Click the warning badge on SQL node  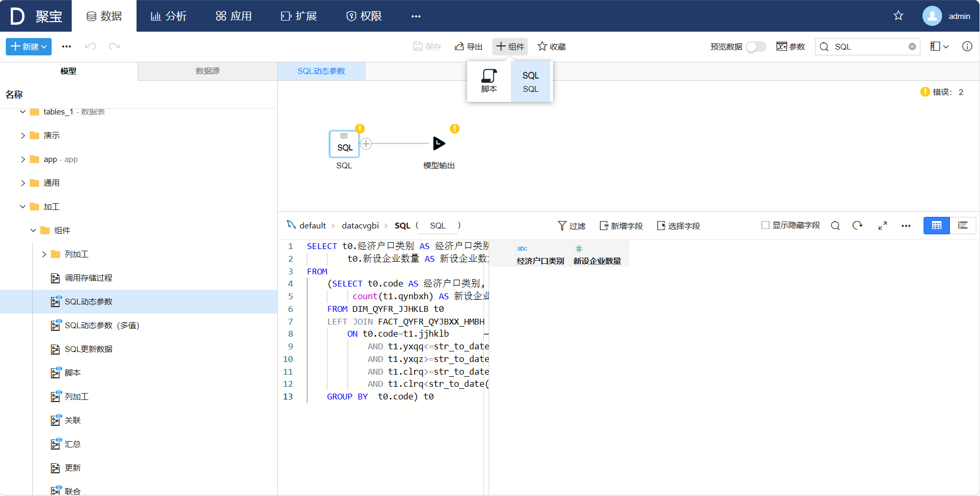coord(360,129)
